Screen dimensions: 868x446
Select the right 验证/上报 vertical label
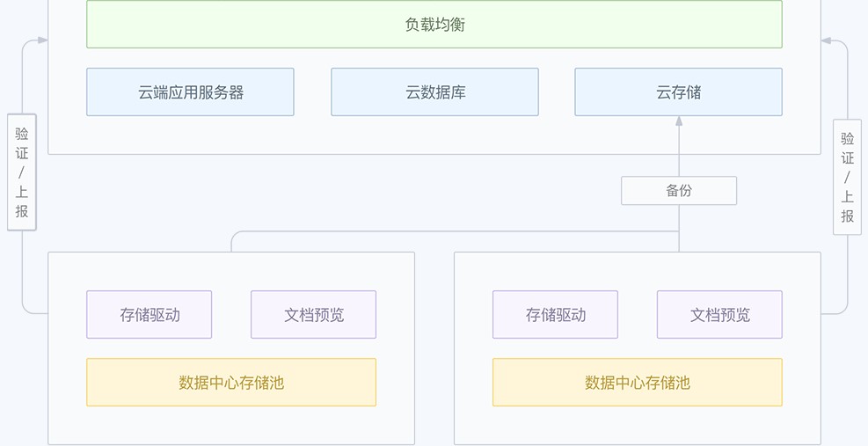[847, 177]
